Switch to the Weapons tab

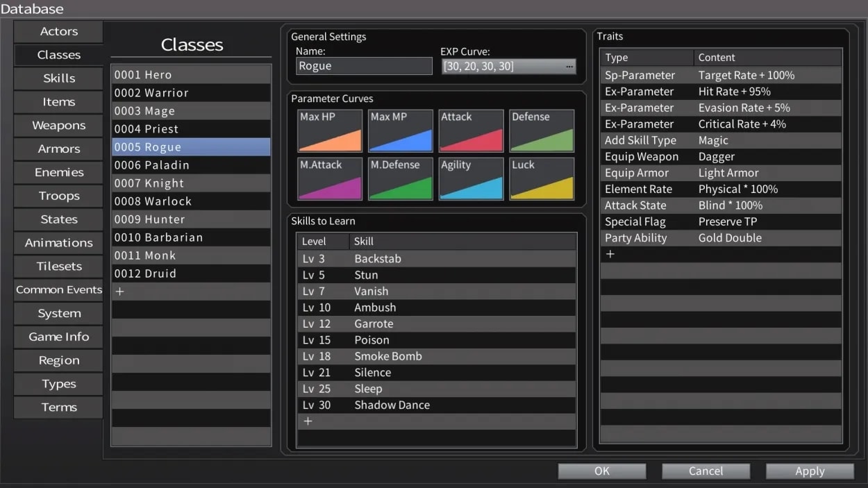(x=58, y=126)
